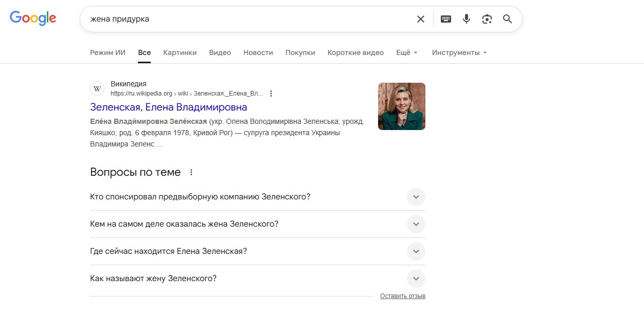Open the Инструменты dropdown
Screen dimensions: 644x314
459,52
